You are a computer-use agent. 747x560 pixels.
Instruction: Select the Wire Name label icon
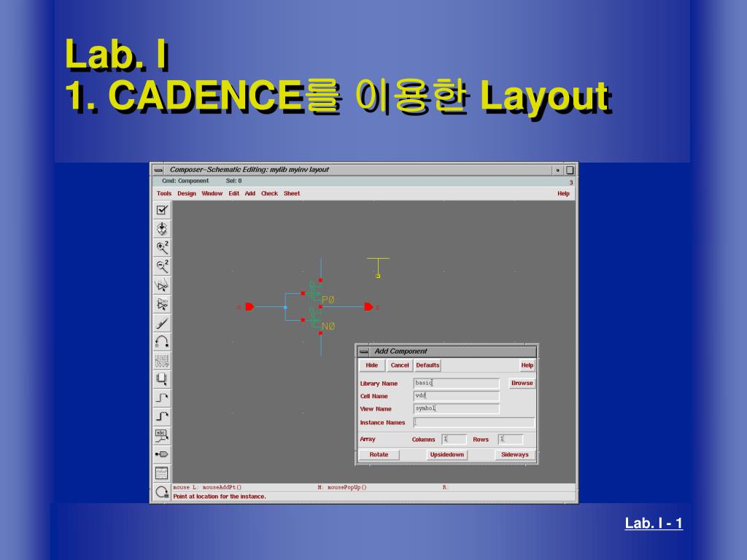pyautogui.click(x=162, y=435)
